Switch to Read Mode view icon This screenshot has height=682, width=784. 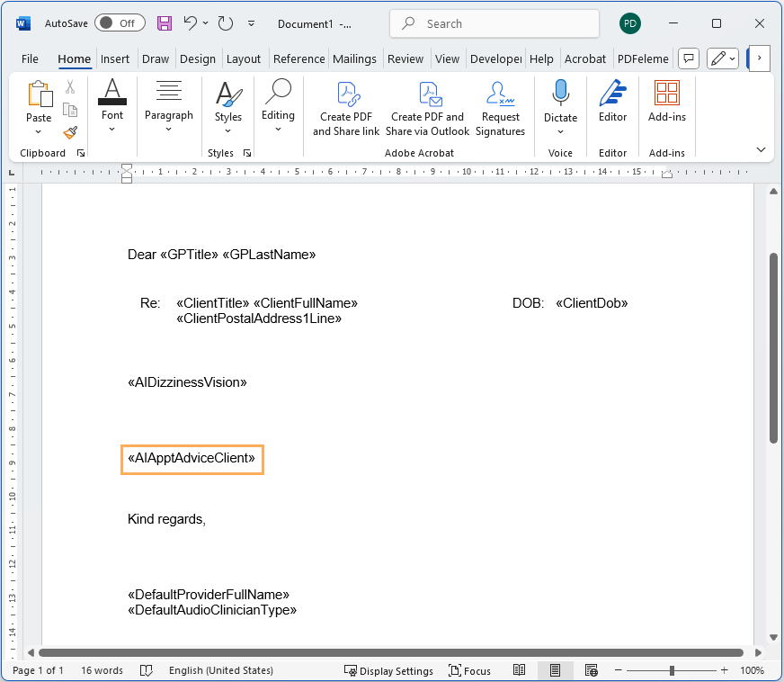[x=519, y=670]
